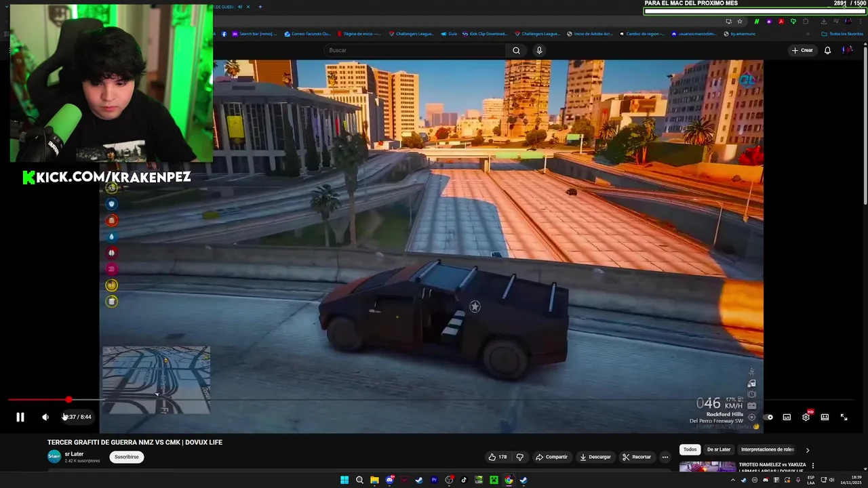Open options for TIROTEO NAMELEZ video

813,466
